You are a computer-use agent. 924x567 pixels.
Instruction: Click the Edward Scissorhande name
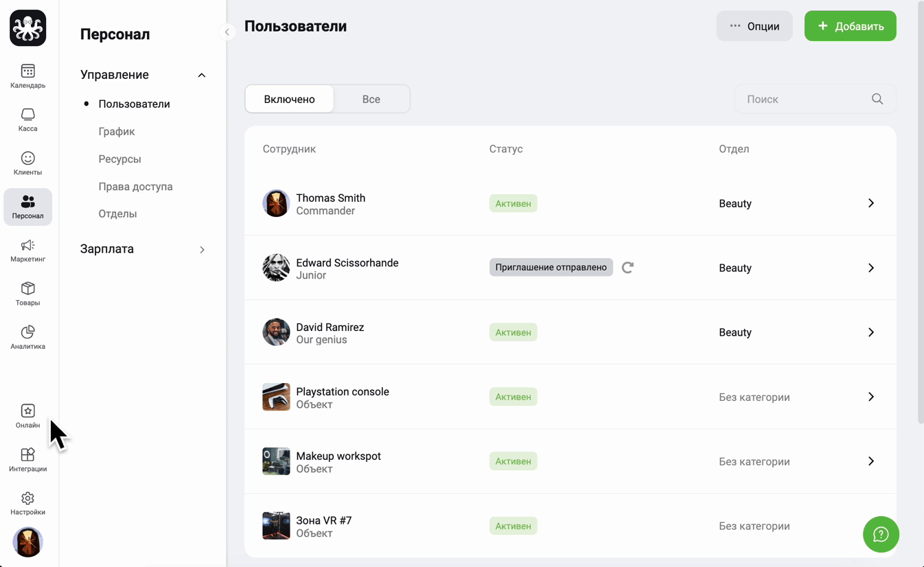[x=347, y=262]
